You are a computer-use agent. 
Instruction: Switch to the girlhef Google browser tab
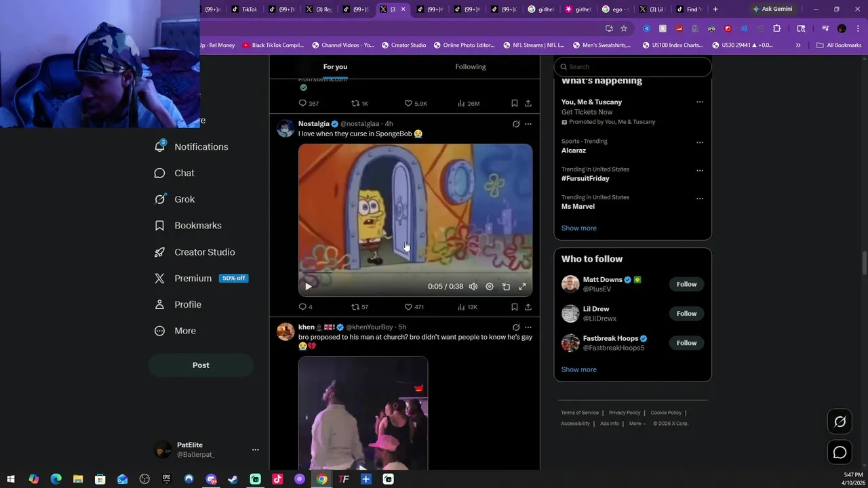click(x=540, y=9)
